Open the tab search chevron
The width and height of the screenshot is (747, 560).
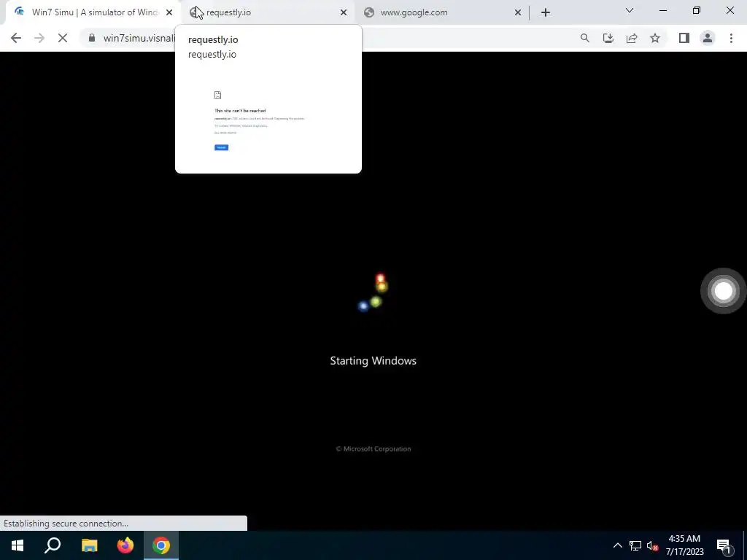630,10
